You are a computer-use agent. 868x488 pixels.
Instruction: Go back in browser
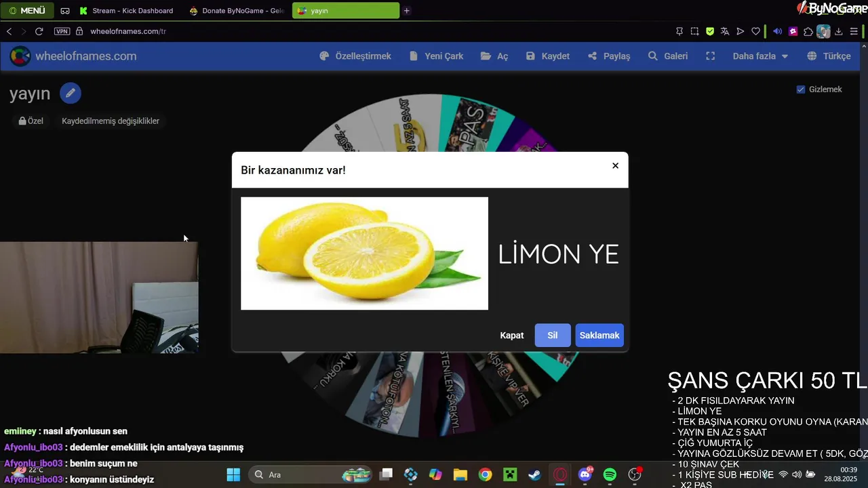point(9,31)
